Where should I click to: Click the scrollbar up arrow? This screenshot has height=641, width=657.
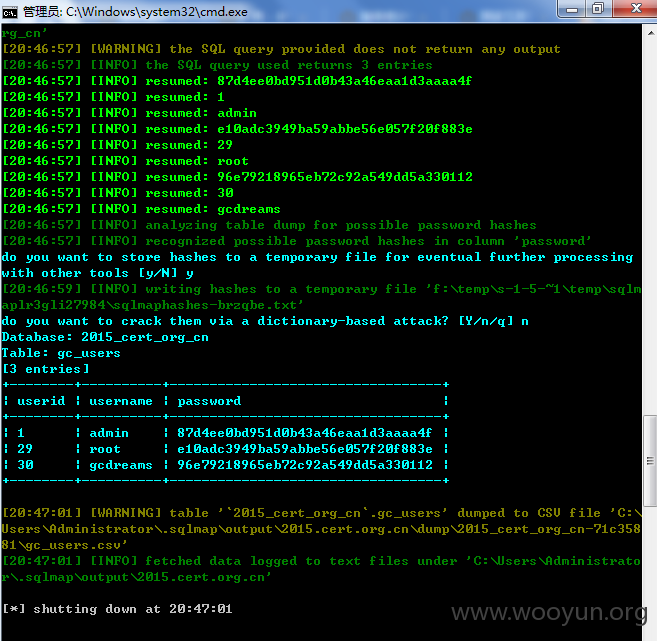tap(650, 33)
